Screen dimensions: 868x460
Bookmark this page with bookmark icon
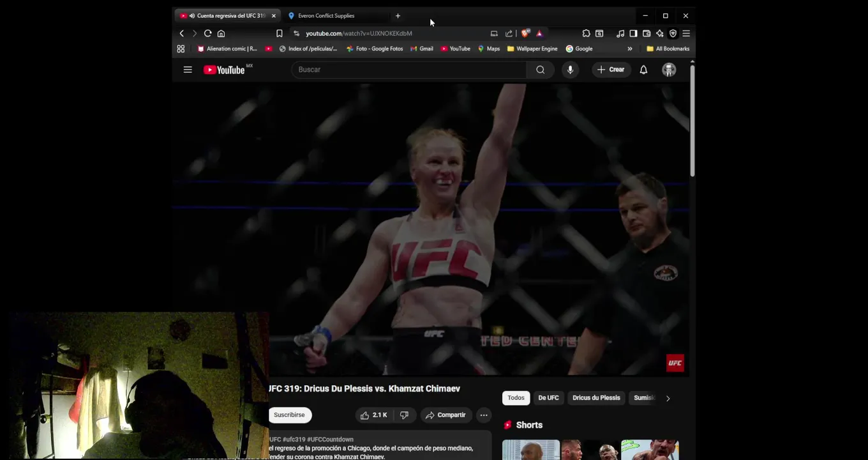279,33
